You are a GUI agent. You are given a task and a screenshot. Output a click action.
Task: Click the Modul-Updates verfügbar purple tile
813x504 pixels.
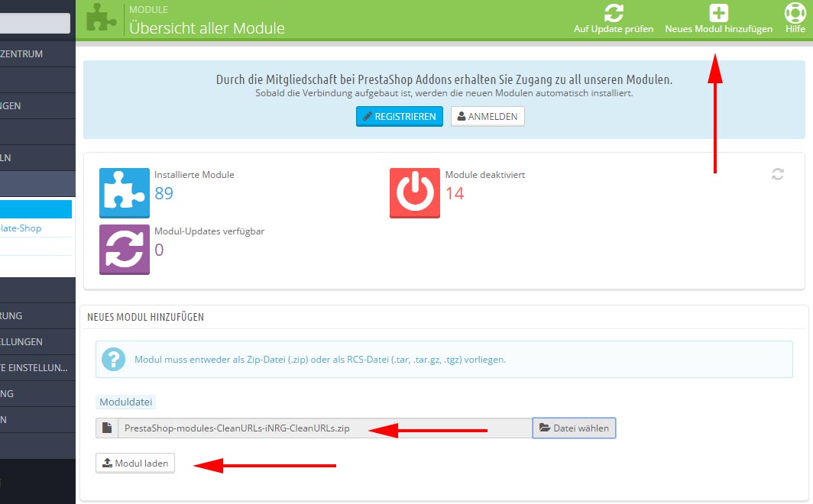pos(125,249)
